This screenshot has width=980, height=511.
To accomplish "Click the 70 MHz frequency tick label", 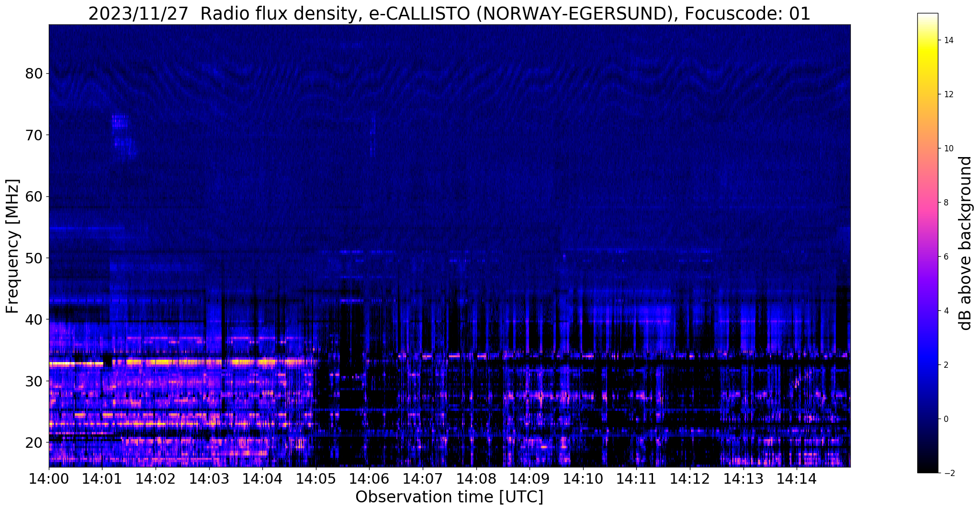I will tap(34, 135).
